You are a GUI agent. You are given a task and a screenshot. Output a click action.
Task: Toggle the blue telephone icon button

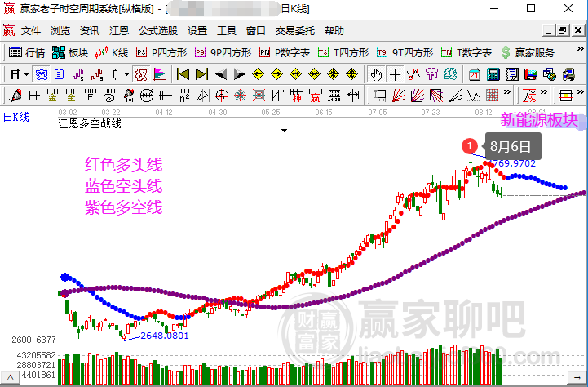pyautogui.click(x=42, y=74)
